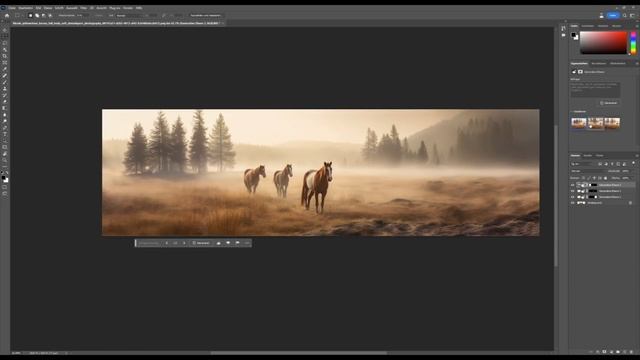Click the hue spectrum slider in Color panel

pos(633,43)
